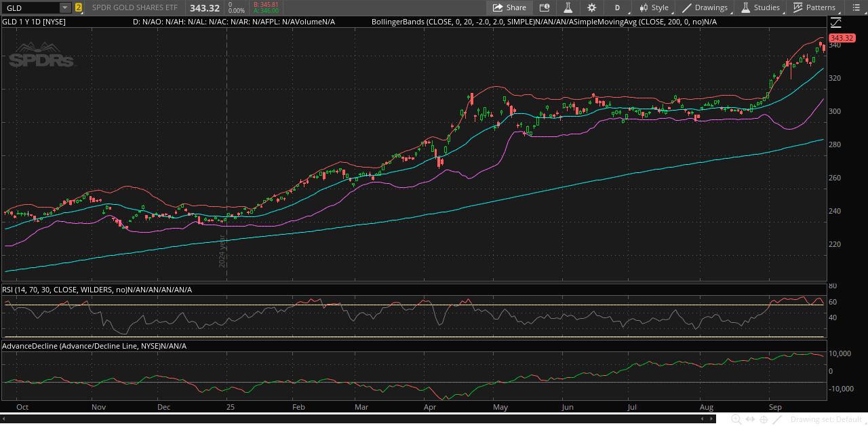The image size is (868, 426).
Task: Open chart settings gear icon
Action: pyautogui.click(x=591, y=7)
